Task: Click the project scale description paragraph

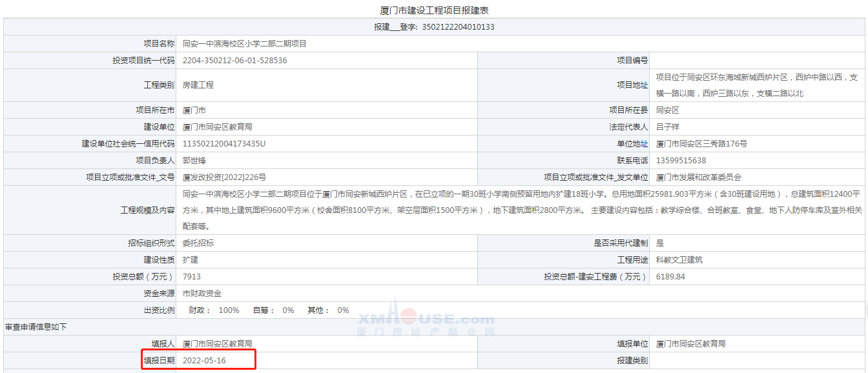Action: (521, 210)
